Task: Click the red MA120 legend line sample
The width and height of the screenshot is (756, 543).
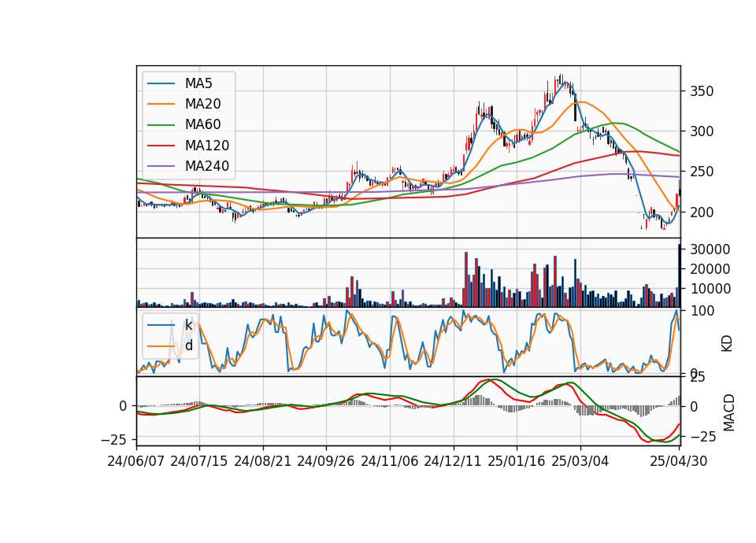Action: click(161, 146)
